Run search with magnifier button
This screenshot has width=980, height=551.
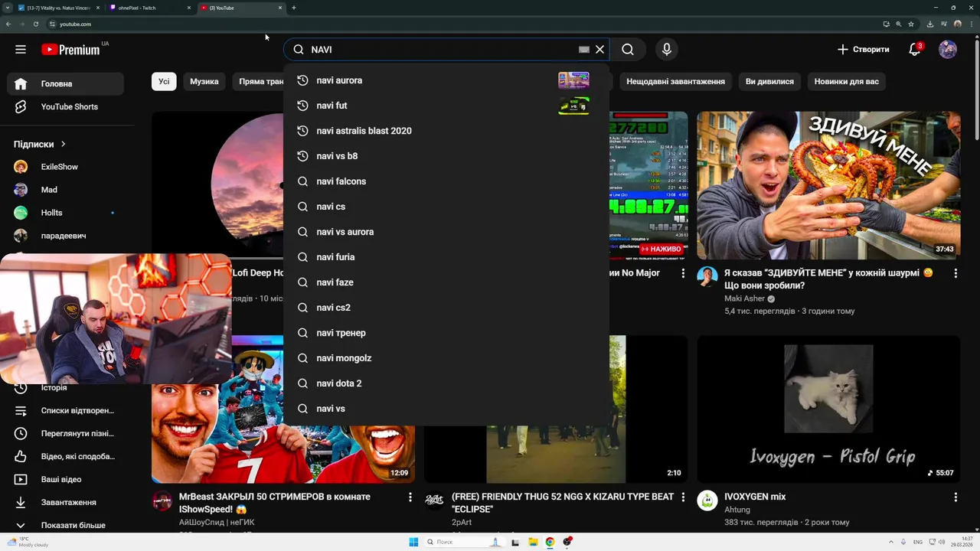628,50
